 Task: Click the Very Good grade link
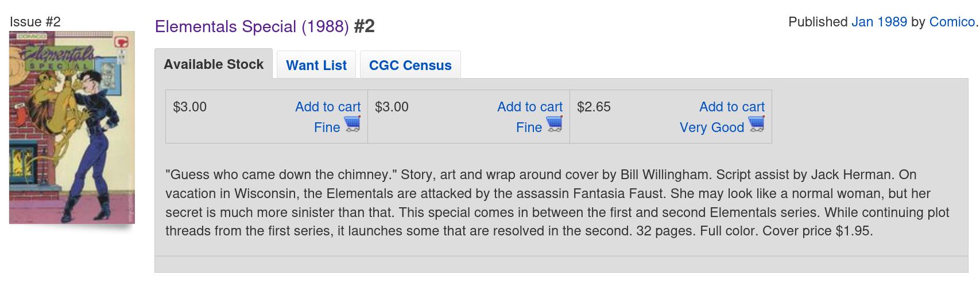711,127
